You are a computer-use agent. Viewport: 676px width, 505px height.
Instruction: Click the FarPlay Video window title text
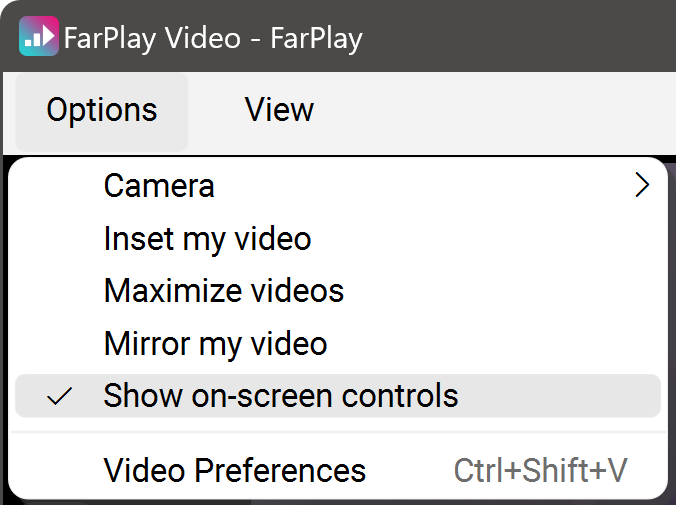(x=212, y=38)
